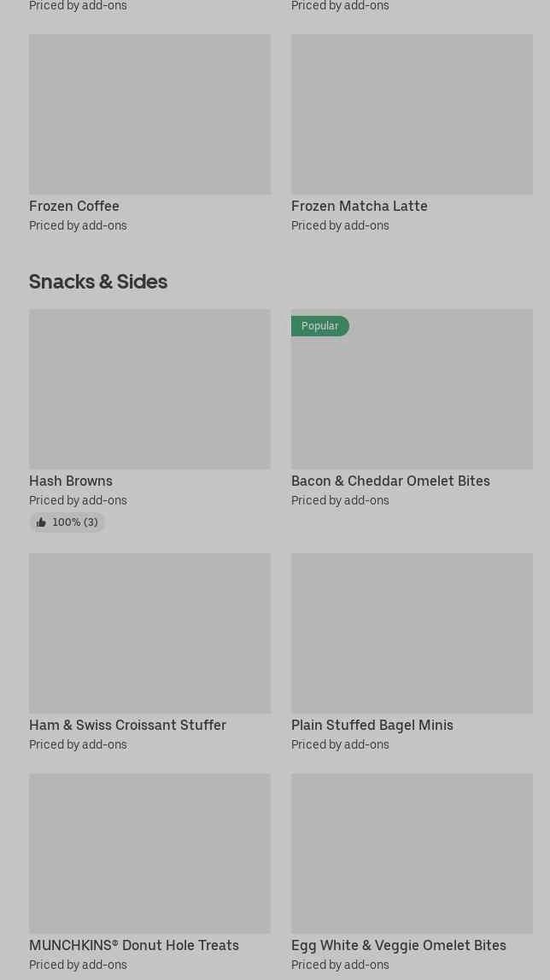The image size is (550, 980).
Task: Open Egg White & Veggie Omelet Bites title
Action: click(x=399, y=945)
